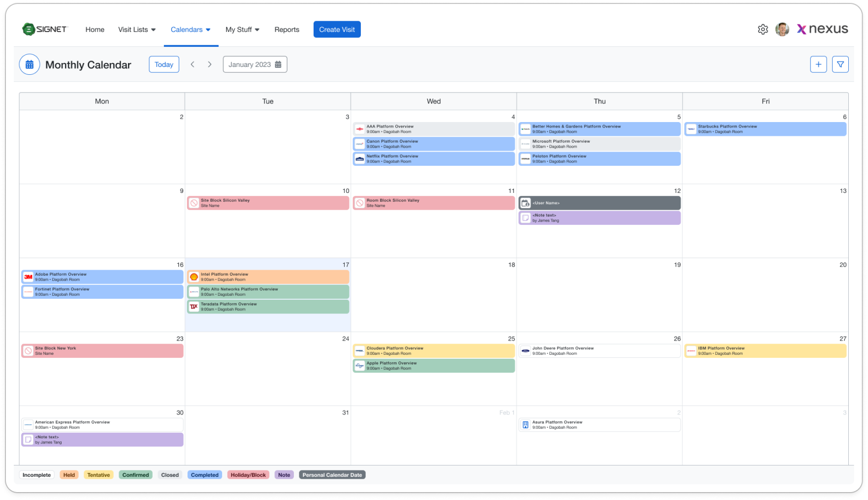Click the Peloton Platform Overview logo icon
The image size is (868, 500).
(x=525, y=158)
